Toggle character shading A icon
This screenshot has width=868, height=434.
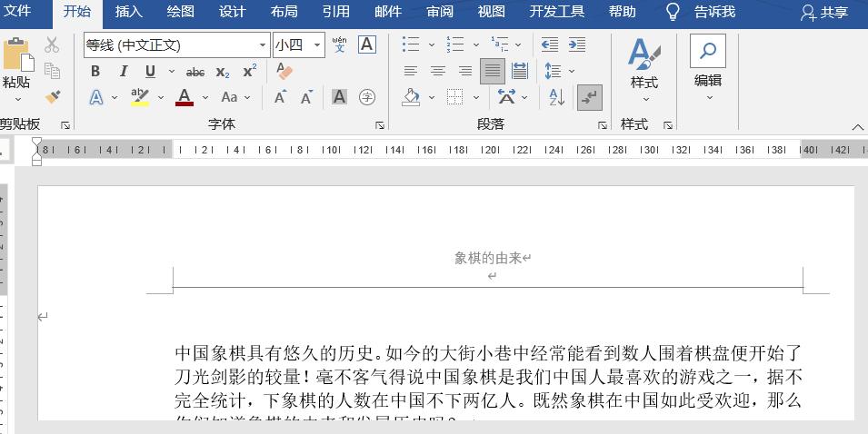[339, 97]
